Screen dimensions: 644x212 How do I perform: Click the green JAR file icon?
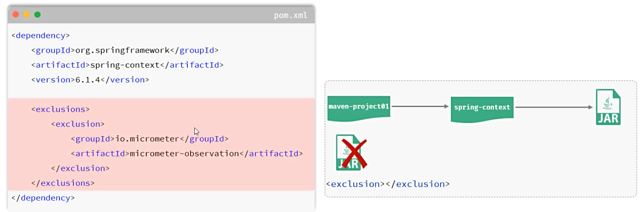coord(608,107)
